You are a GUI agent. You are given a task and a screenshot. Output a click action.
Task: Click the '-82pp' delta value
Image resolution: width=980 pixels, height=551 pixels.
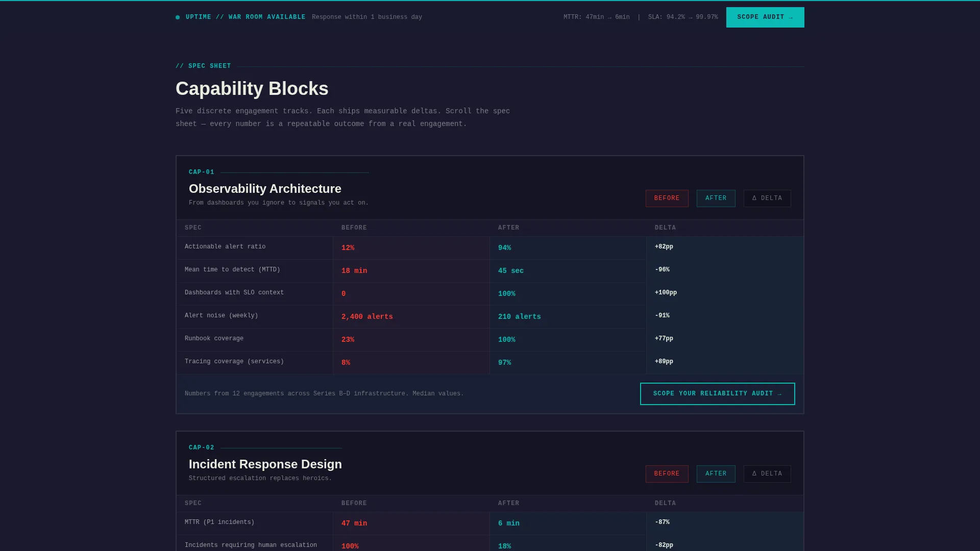tap(664, 545)
